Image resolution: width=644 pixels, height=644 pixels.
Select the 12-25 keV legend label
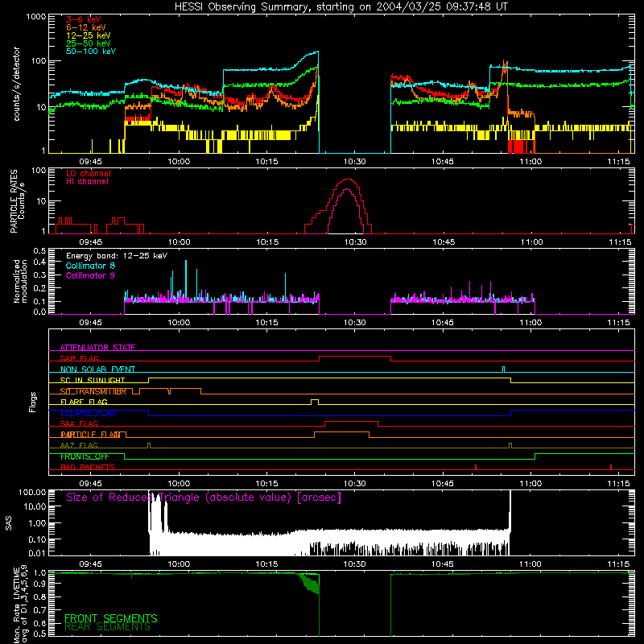89,35
